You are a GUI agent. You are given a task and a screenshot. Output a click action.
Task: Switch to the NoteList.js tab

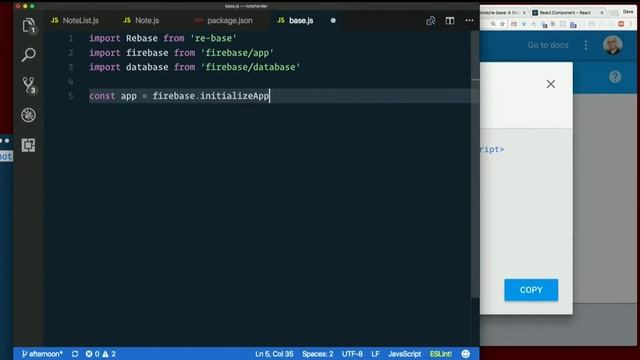click(75, 20)
